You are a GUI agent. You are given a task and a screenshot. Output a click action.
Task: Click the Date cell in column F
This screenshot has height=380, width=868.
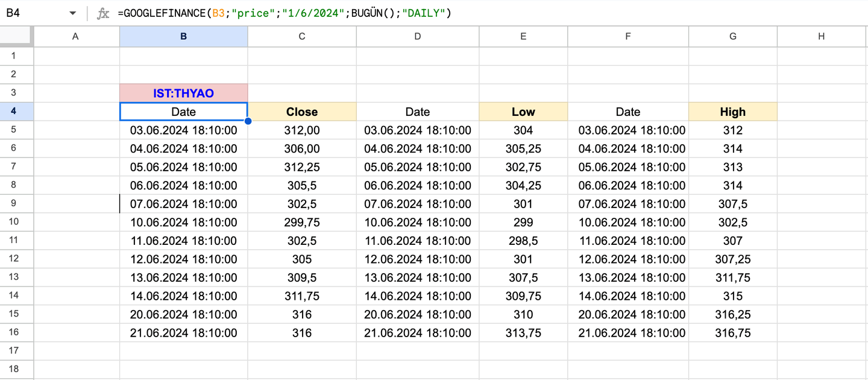[627, 112]
